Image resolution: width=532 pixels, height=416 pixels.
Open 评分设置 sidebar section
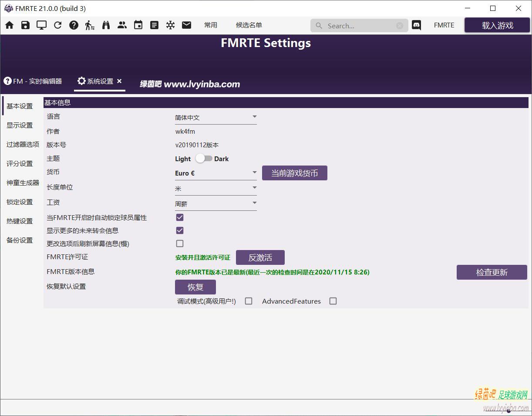[x=20, y=163]
